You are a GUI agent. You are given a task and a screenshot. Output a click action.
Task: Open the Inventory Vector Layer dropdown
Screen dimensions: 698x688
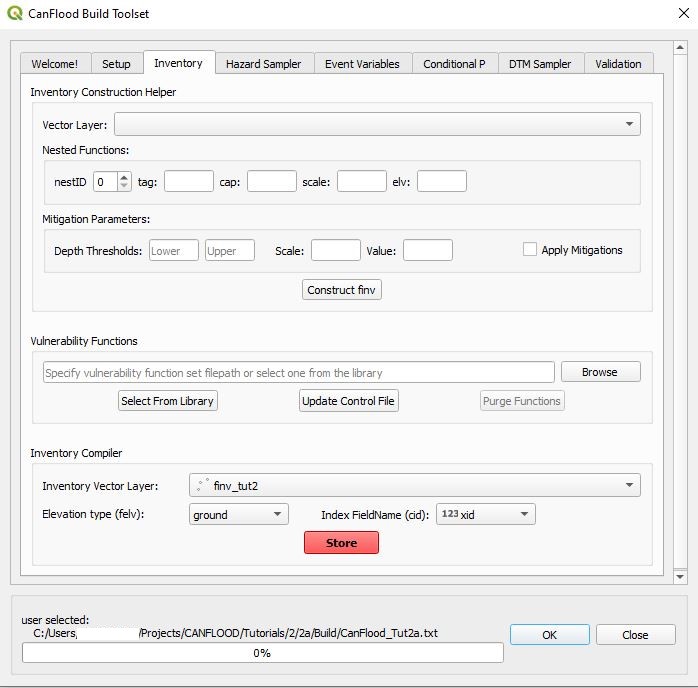point(414,485)
